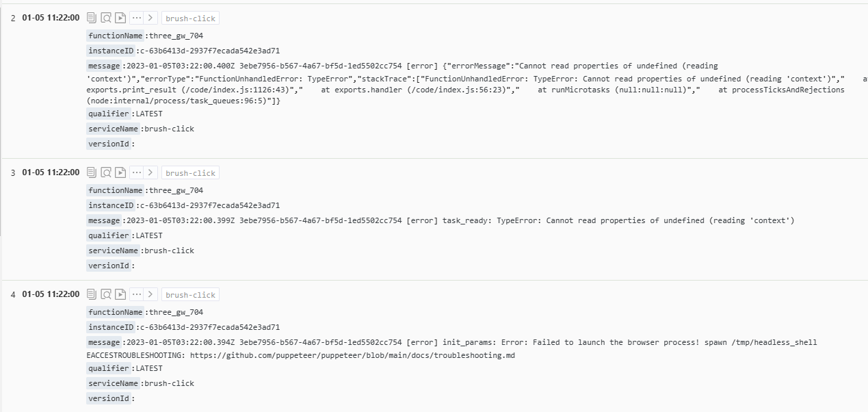Open context view magnifier icon for log 2
Viewport: 868px width, 412px height.
106,18
